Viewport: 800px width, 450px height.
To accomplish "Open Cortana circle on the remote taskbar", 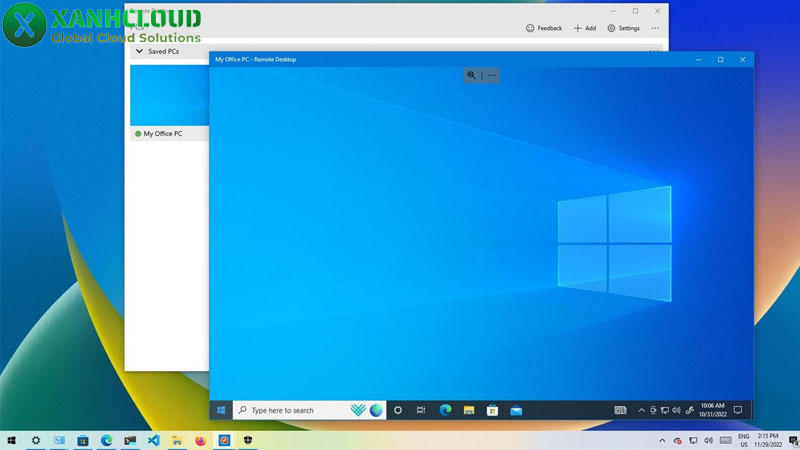I will pos(398,410).
